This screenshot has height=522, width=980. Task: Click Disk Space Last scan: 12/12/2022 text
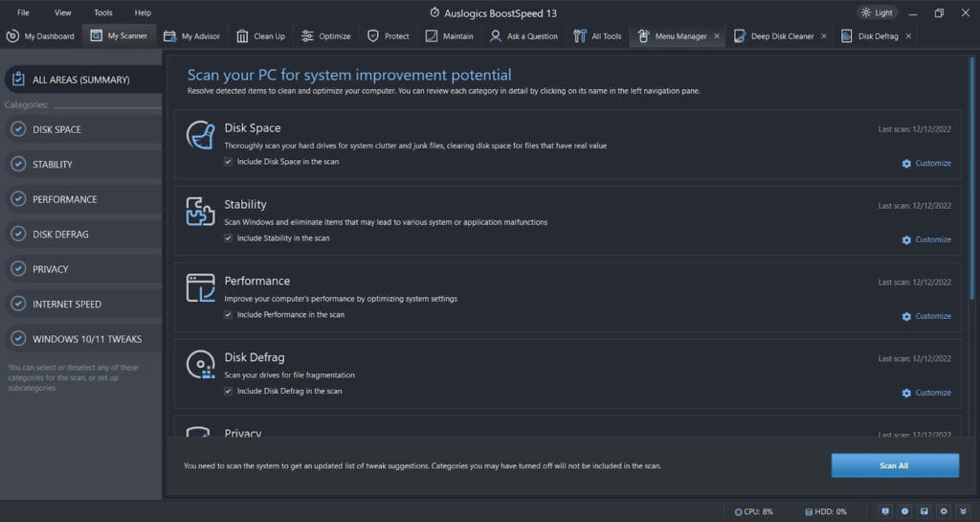[914, 129]
